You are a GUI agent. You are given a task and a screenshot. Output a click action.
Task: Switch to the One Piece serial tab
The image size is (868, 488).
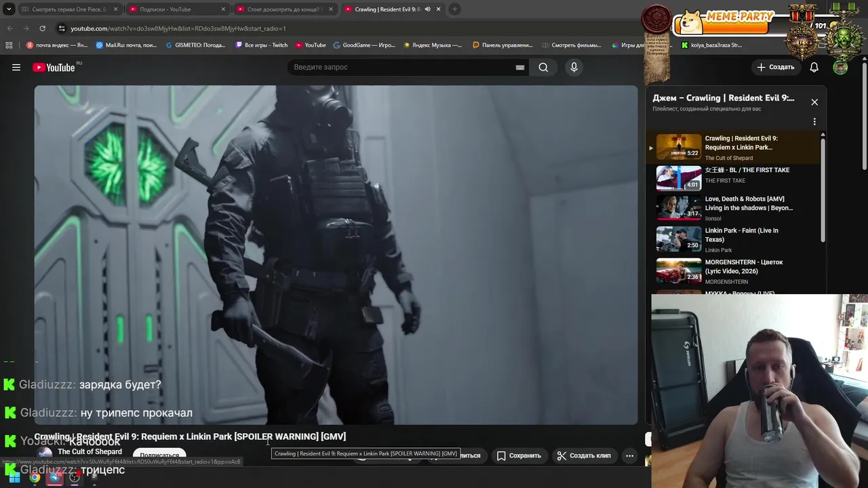coord(68,9)
